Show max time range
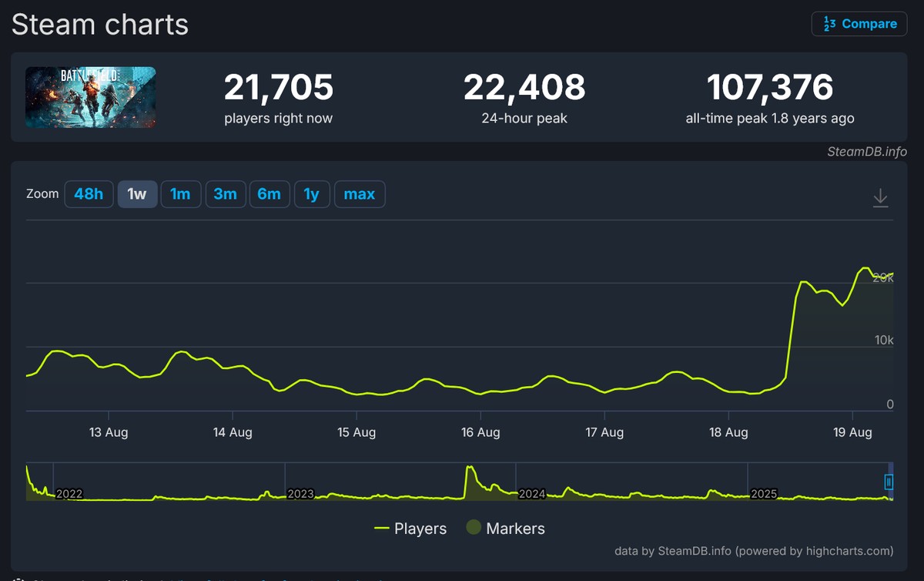The width and height of the screenshot is (924, 581). (360, 194)
